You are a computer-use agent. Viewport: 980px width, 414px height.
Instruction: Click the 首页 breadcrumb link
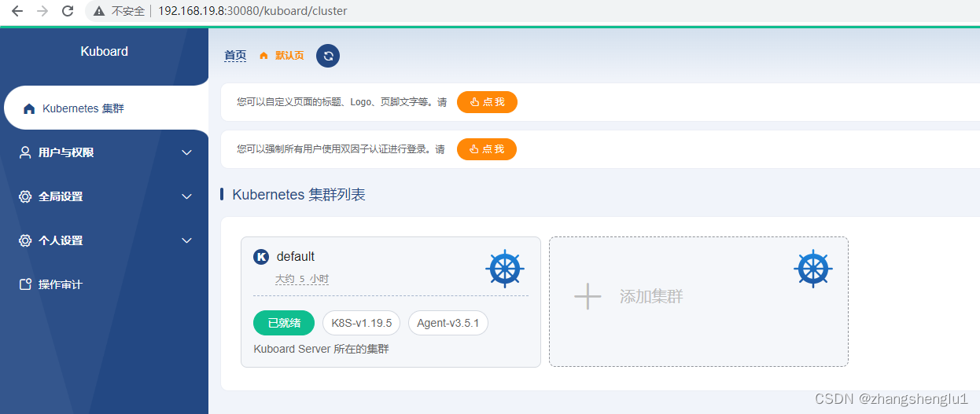click(x=235, y=56)
